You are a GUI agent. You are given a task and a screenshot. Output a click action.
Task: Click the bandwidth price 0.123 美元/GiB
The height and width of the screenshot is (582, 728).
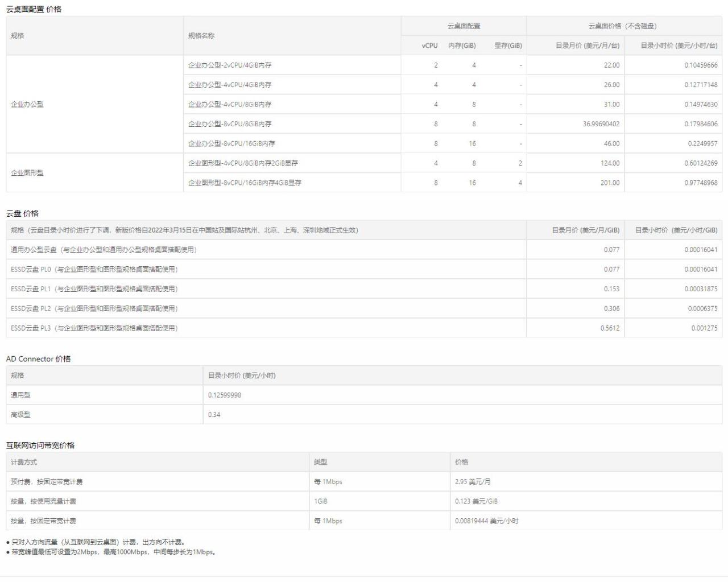pos(476,501)
